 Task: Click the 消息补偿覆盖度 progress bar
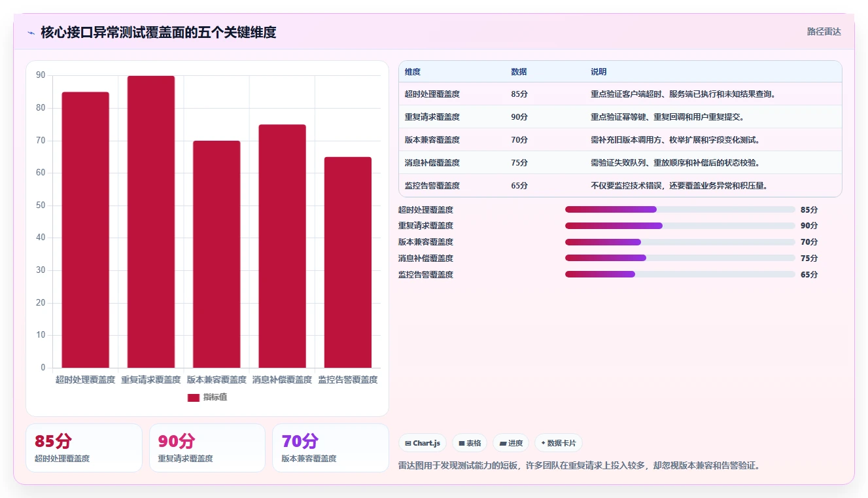click(x=680, y=258)
